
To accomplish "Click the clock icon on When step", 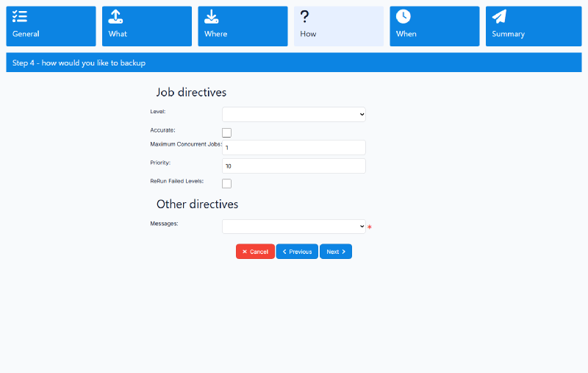I will tap(403, 16).
